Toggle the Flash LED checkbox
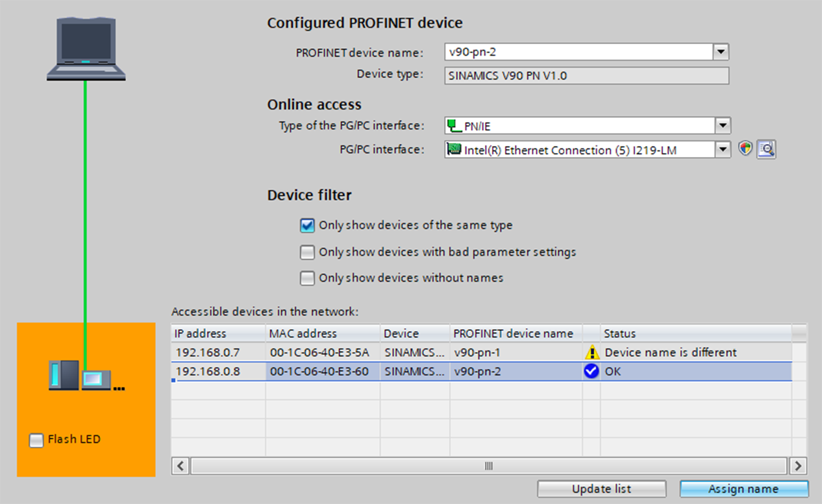Screen dimensions: 822x504 [x=36, y=440]
